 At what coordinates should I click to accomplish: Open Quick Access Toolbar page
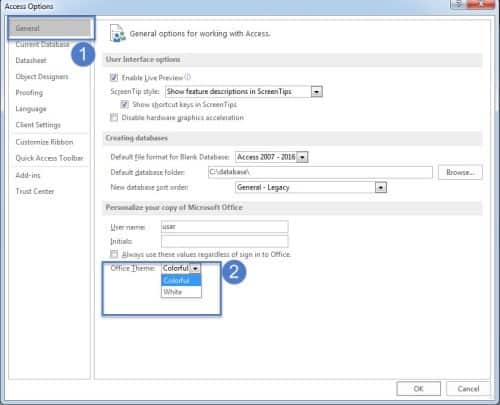[49, 158]
